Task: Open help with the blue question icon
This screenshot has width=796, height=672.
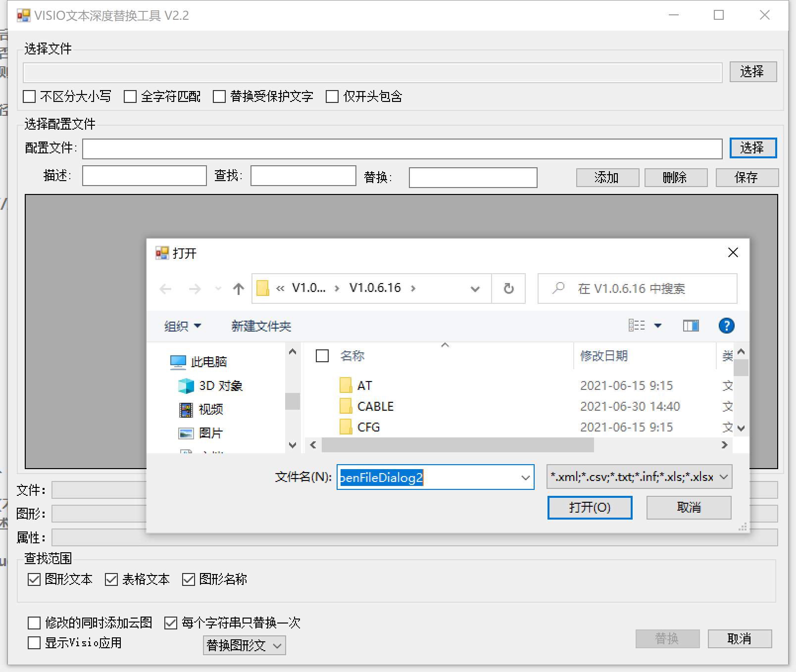Action: 726,326
